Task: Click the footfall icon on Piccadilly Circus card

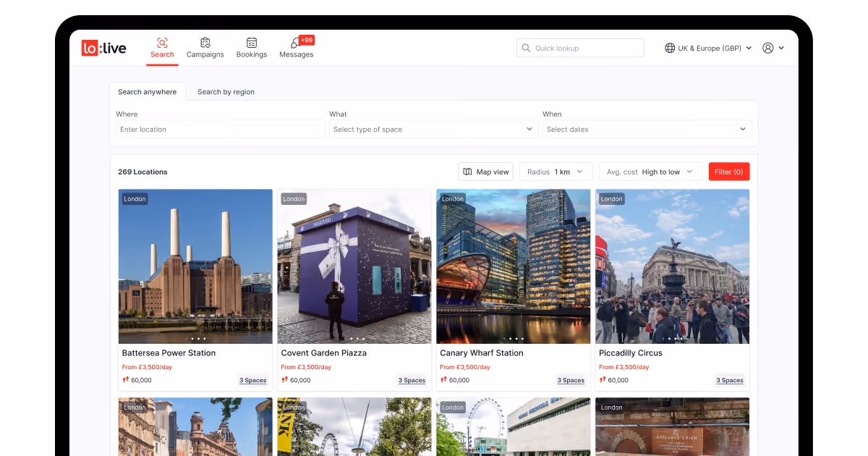Action: (x=603, y=379)
